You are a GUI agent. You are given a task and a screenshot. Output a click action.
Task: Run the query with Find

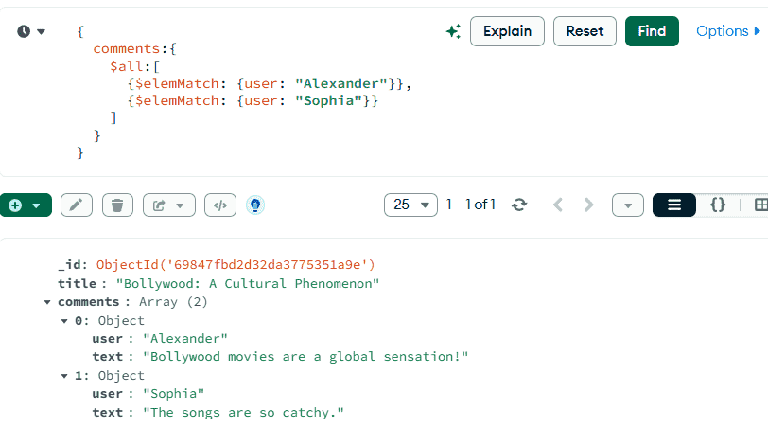(651, 31)
